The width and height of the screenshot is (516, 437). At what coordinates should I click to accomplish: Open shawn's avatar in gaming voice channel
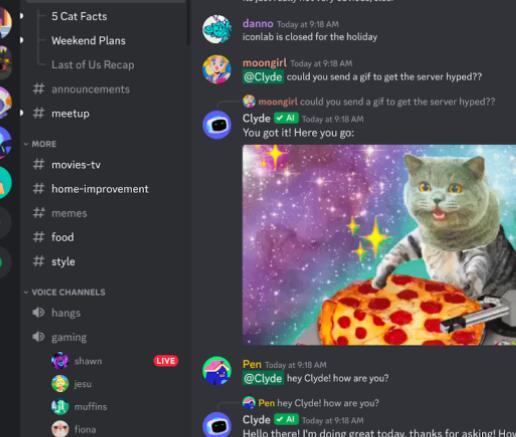point(60,361)
